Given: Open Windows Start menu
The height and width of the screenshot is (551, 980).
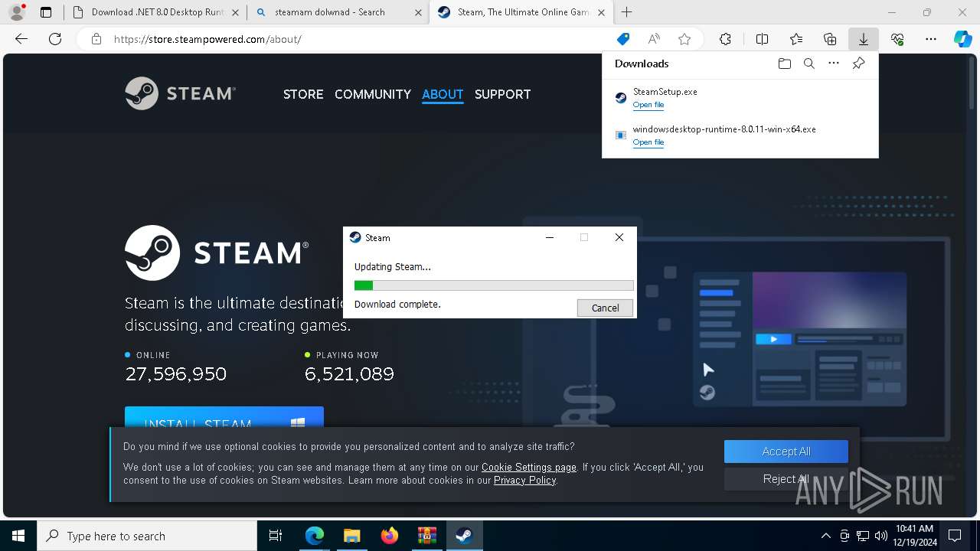Looking at the screenshot, I should point(18,536).
